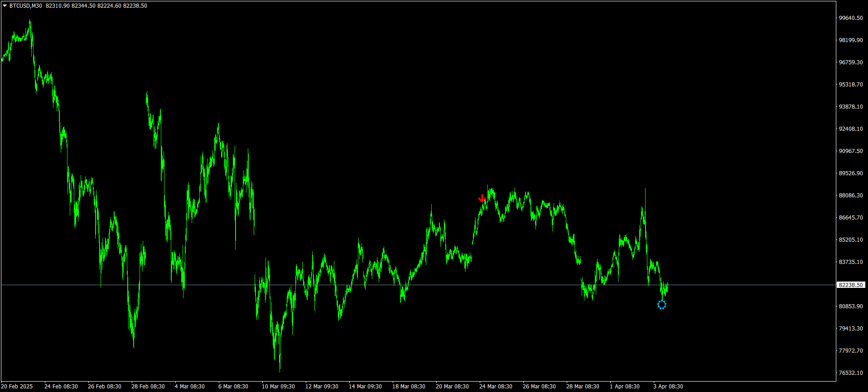Click the red down arrow sell signal
The image size is (868, 392).
pyautogui.click(x=482, y=198)
